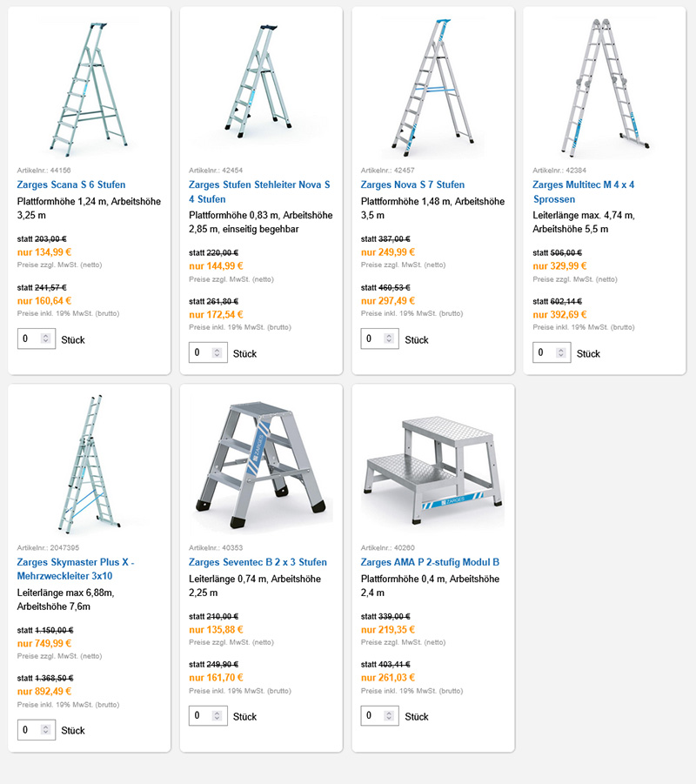Open Zarges Stufen Stehleiter Nova S 4 Stufen link
696x784 pixels.
coord(259,191)
